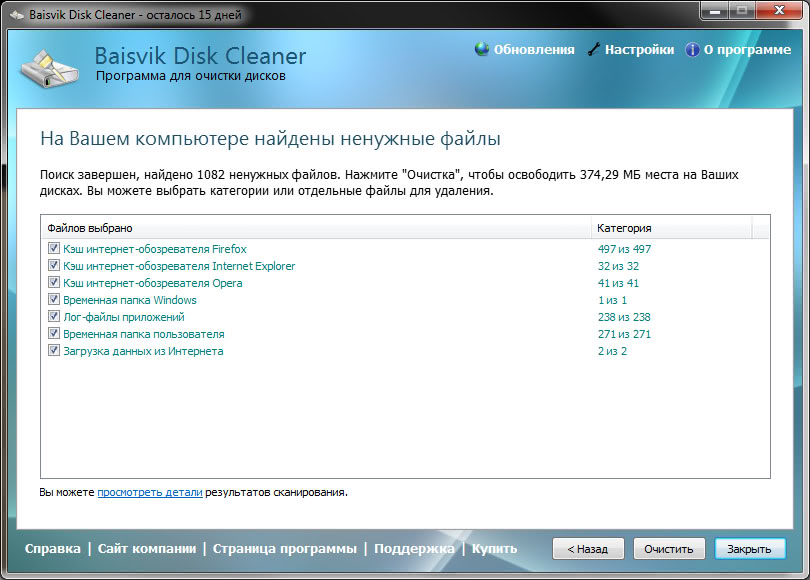Screen dimensions: 810x580
Task: Click the wrench icon beside Настройки
Action: [x=594, y=50]
